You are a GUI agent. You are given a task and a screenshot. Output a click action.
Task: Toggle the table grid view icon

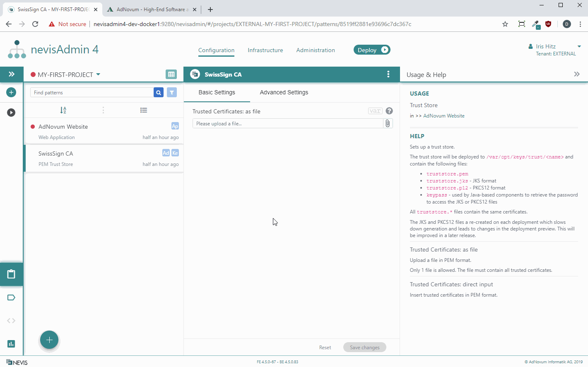coord(171,74)
